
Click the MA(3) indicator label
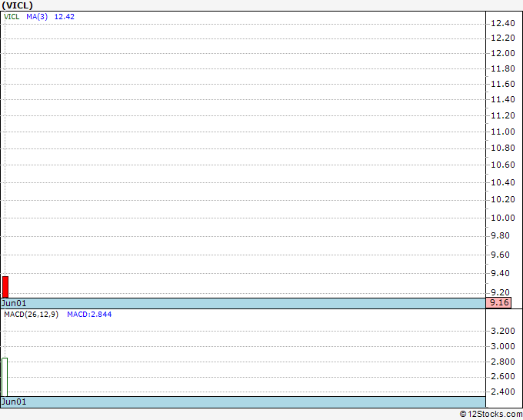[x=37, y=17]
